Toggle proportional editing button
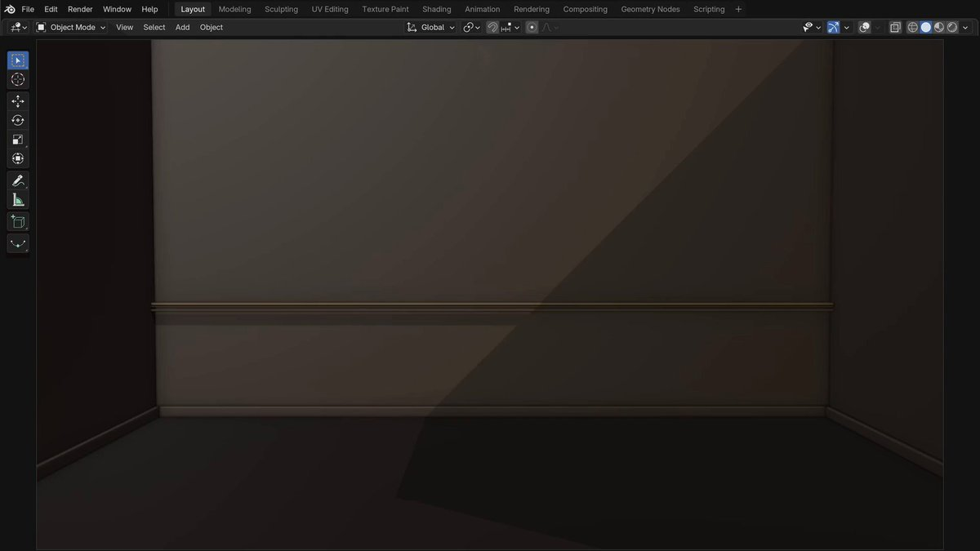The height and width of the screenshot is (551, 980). (532, 27)
